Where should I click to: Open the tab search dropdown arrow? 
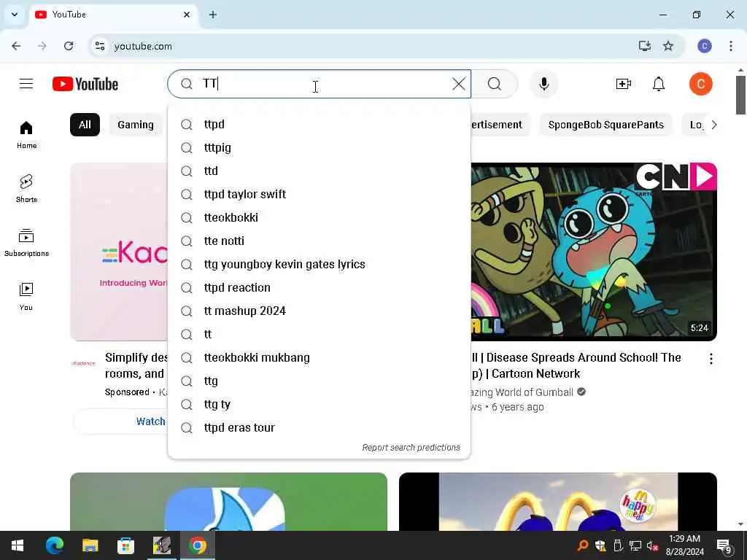tap(15, 15)
